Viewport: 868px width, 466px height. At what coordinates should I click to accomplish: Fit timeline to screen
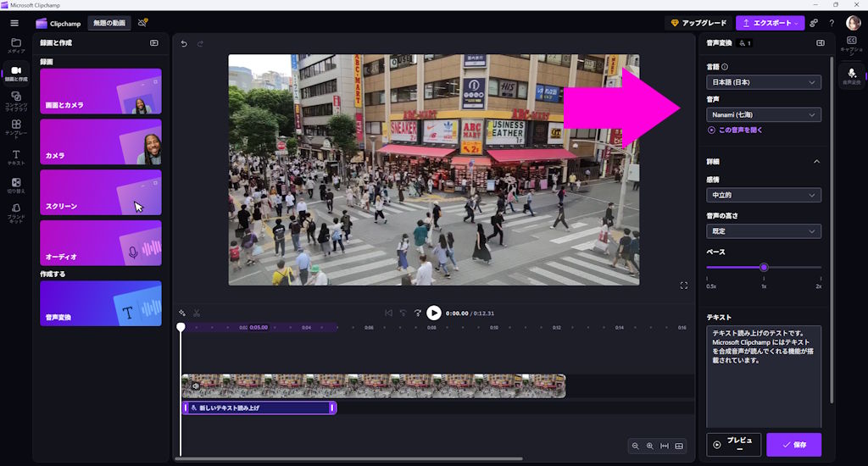665,446
